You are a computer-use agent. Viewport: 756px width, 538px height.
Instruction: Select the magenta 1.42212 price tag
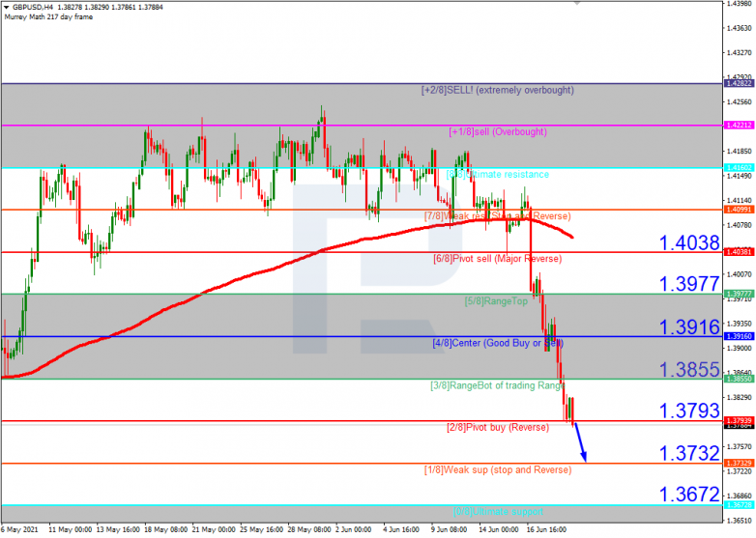tap(739, 126)
